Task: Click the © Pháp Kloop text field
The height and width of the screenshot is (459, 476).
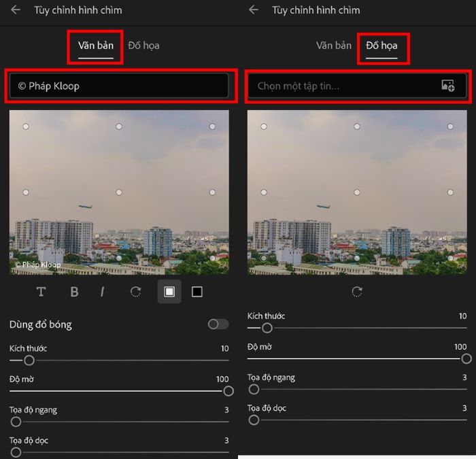Action: click(119, 86)
